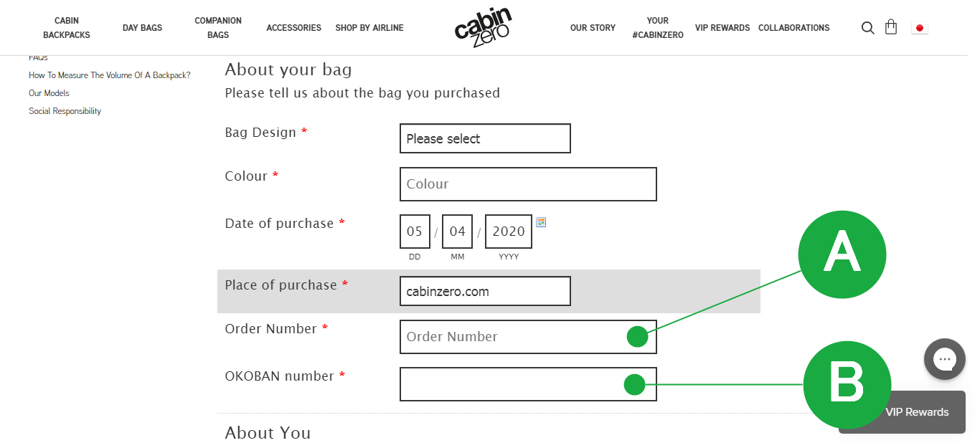This screenshot has width=980, height=448.
Task: Open the search magnifier icon
Action: pos(867,28)
